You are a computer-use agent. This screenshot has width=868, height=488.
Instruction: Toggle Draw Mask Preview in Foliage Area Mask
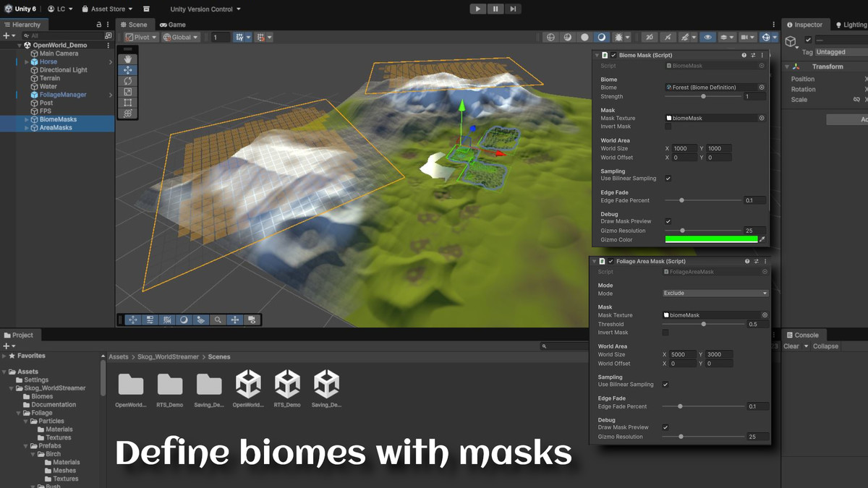(665, 427)
